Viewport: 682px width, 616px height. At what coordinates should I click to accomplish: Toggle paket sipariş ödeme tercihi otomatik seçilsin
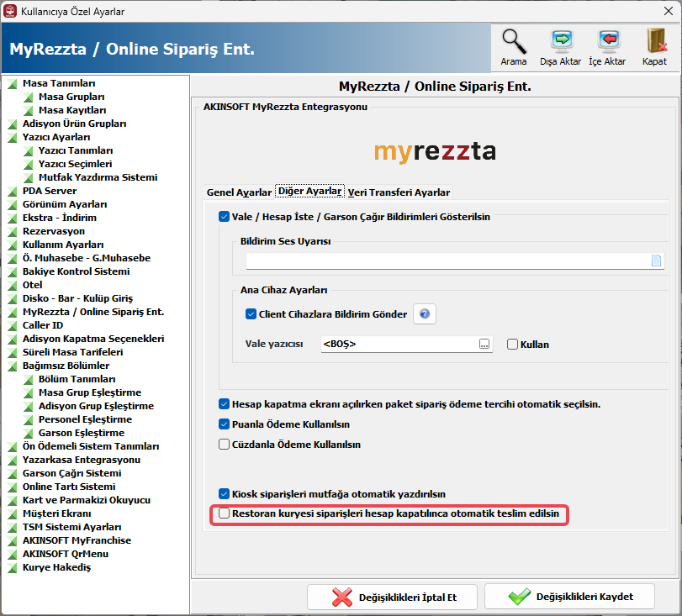point(224,404)
